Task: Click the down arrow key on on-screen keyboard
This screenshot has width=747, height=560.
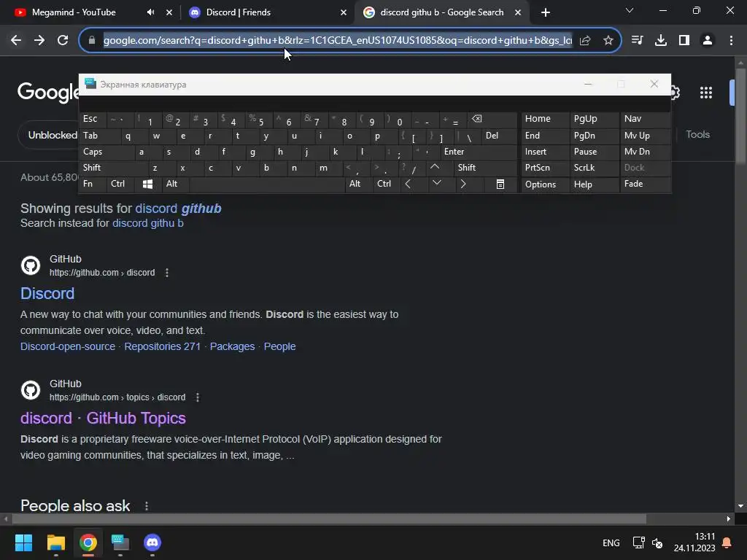Action: pos(436,183)
